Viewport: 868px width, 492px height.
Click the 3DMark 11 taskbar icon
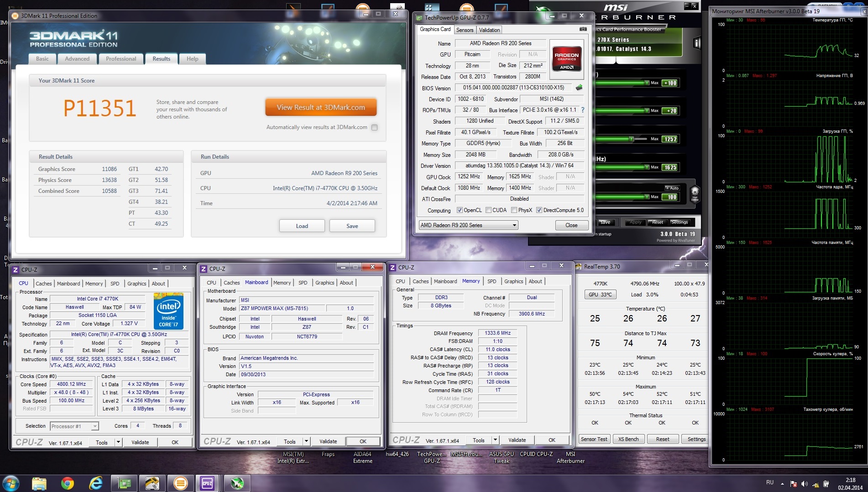(180, 483)
